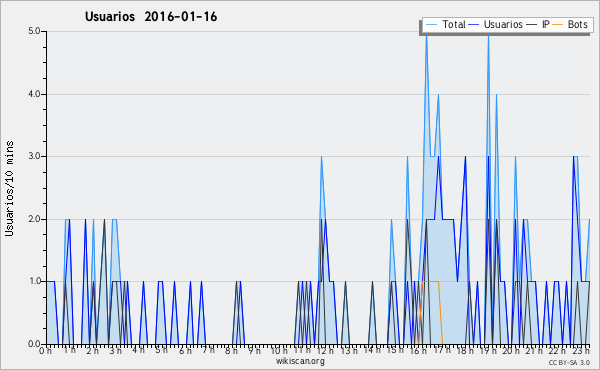Click the 1.0 value on the y-axis

(34, 281)
